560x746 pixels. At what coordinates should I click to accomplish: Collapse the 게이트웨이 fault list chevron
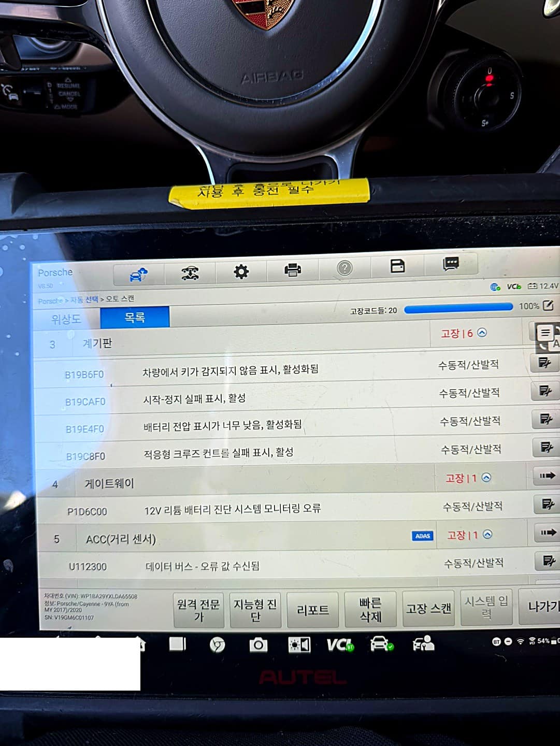coord(486,478)
